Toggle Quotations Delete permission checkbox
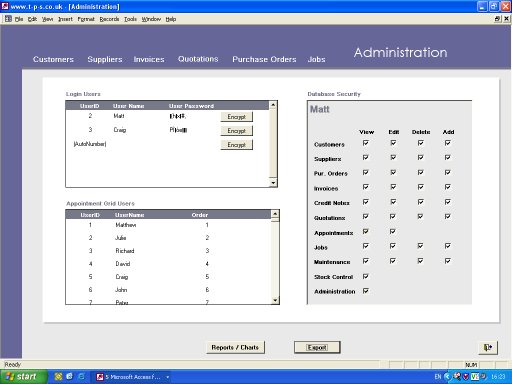 coord(421,216)
